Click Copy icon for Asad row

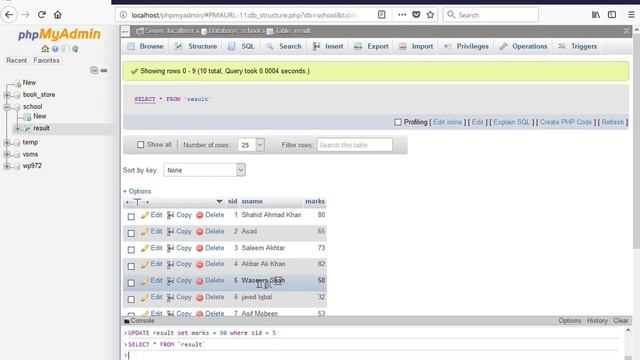click(170, 231)
